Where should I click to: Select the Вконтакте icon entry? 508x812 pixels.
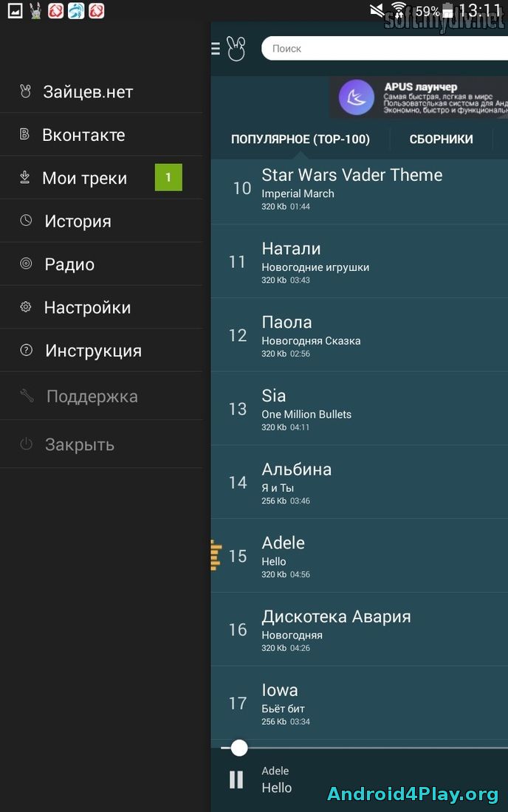point(101,134)
